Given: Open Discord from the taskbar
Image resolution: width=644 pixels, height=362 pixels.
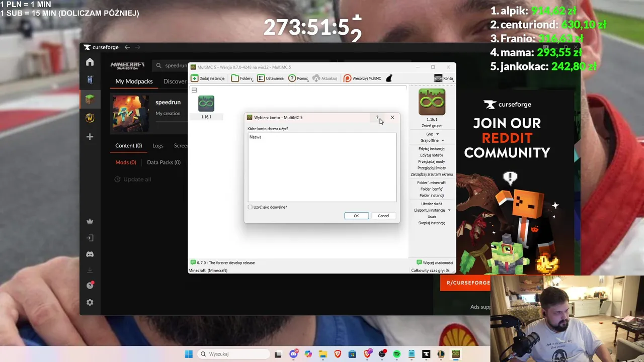Looking at the screenshot, I should (293, 354).
